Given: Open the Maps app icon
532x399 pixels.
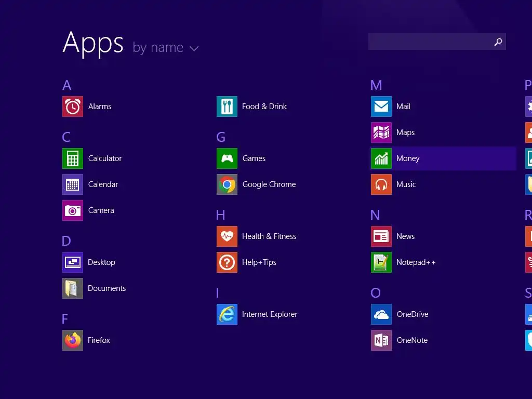Looking at the screenshot, I should click(x=381, y=132).
